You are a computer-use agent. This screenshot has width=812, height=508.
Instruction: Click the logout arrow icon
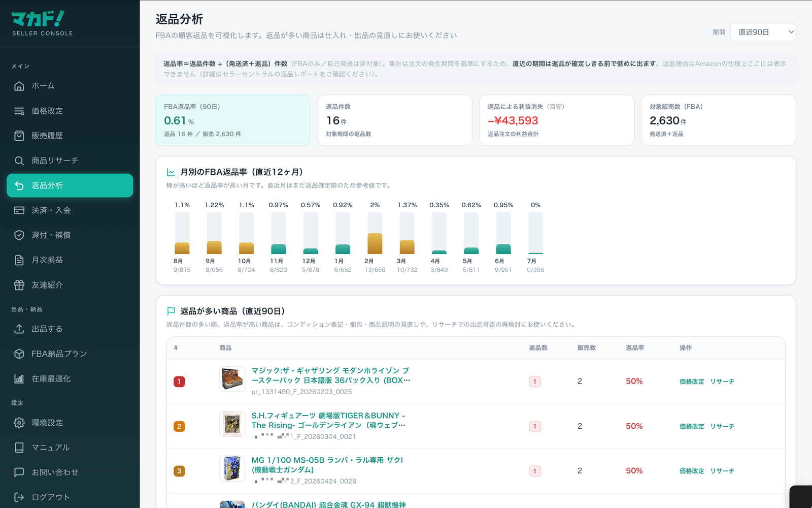point(19,497)
